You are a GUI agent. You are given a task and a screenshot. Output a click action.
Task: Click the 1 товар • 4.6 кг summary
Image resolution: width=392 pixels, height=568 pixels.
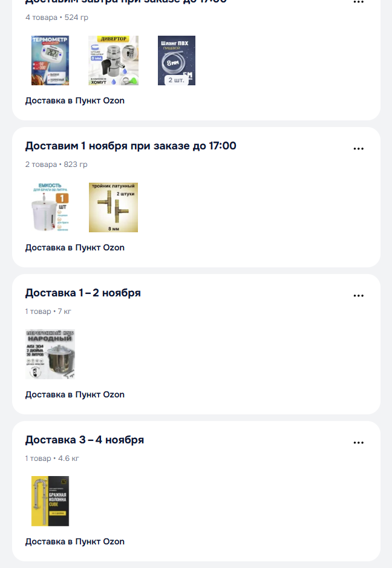point(52,459)
